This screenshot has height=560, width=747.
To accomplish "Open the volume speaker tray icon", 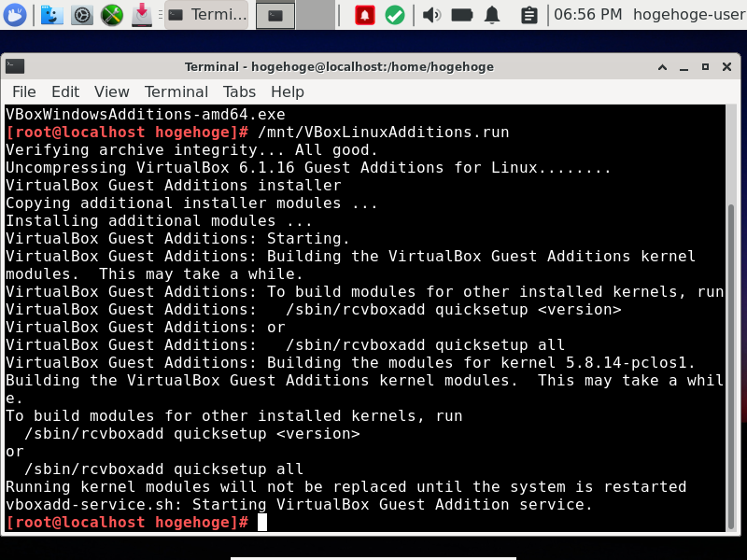I will tap(431, 15).
